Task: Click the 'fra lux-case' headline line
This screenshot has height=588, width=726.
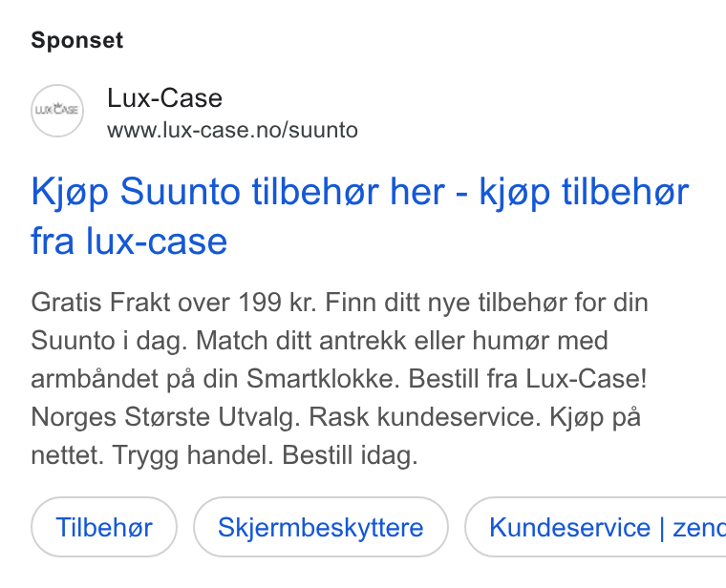Action: 129,241
